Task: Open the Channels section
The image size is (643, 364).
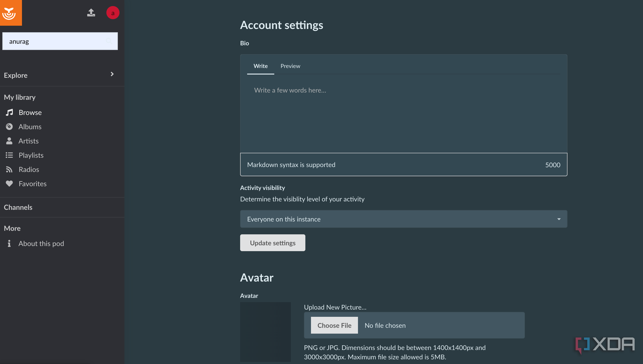Action: coord(18,207)
